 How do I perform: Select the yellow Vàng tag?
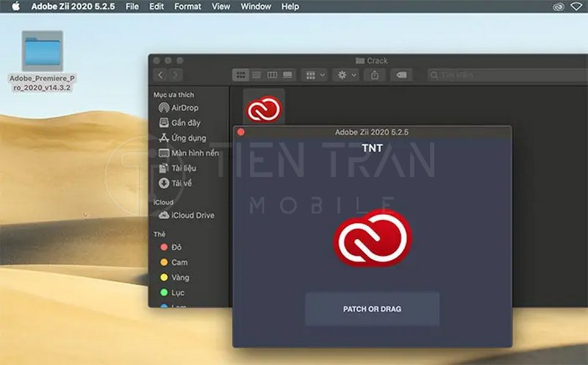point(175,278)
